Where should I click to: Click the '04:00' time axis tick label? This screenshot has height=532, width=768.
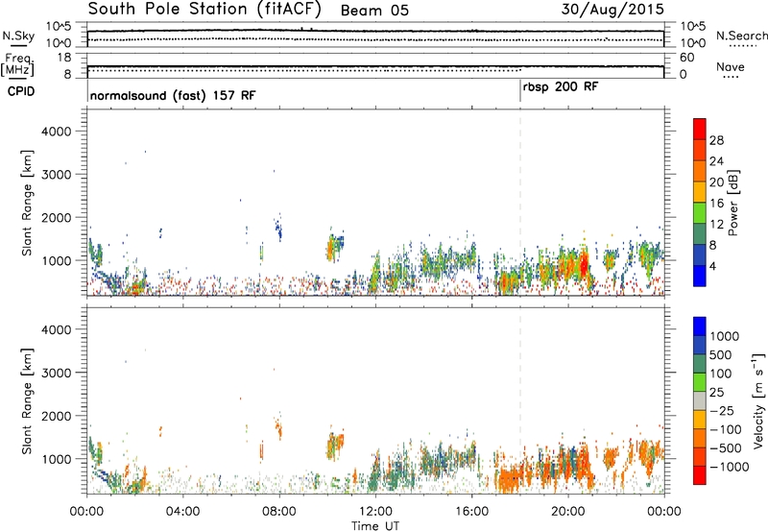(x=182, y=512)
